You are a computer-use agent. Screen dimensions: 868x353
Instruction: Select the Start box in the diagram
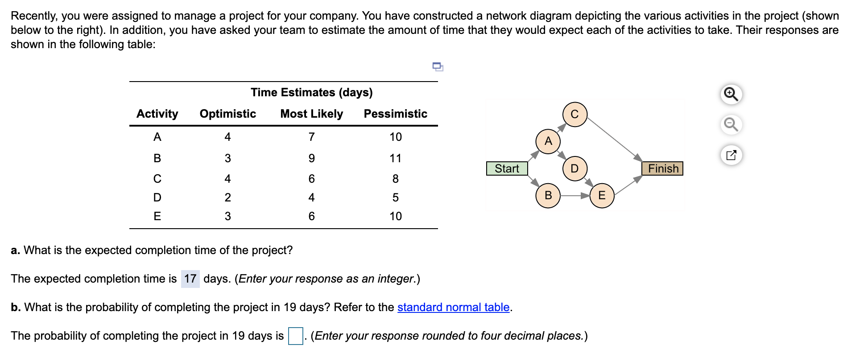507,168
